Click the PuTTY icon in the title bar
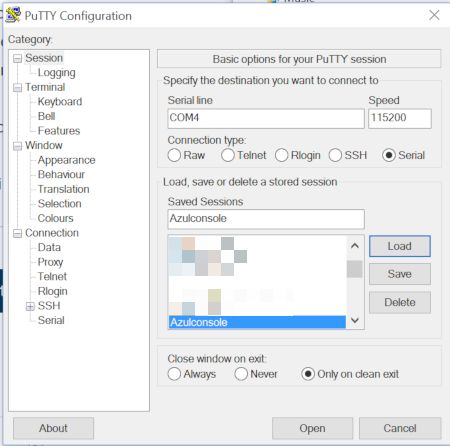 click(x=13, y=15)
